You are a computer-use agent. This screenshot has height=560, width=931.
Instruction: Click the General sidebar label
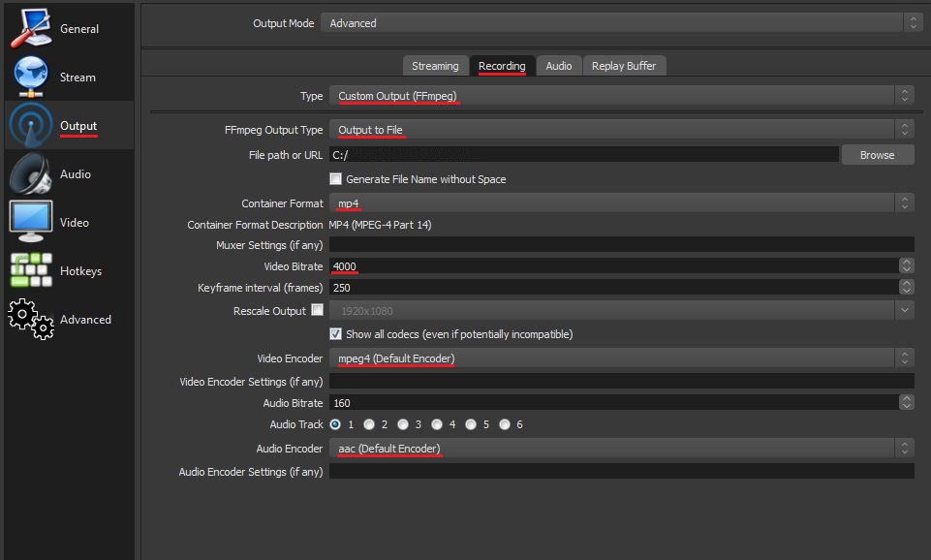point(79,28)
